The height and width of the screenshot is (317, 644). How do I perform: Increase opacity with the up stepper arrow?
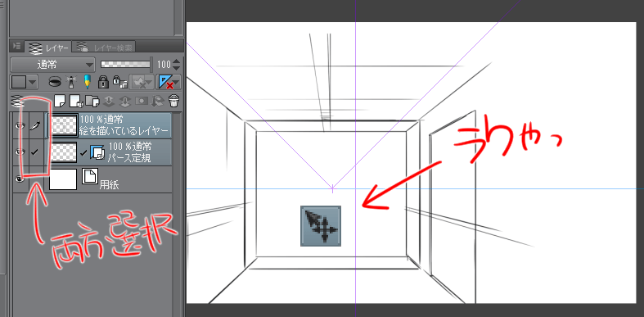tap(177, 61)
